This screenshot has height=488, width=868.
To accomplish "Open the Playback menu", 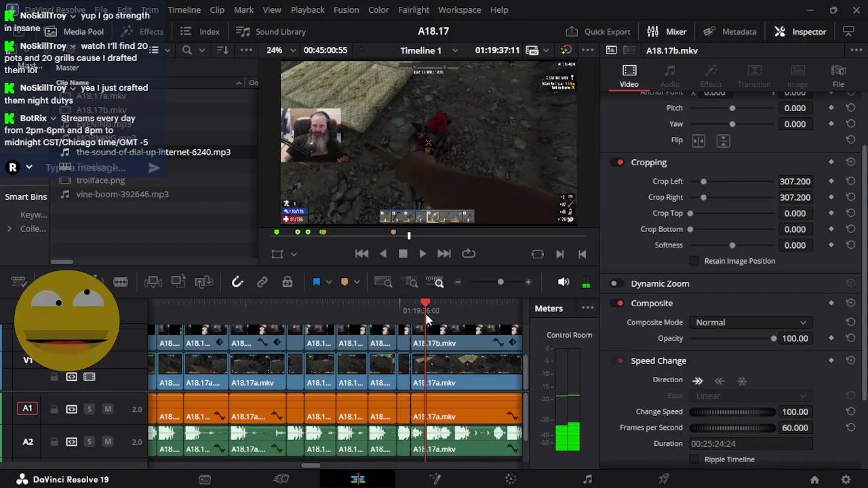I will coord(307,9).
